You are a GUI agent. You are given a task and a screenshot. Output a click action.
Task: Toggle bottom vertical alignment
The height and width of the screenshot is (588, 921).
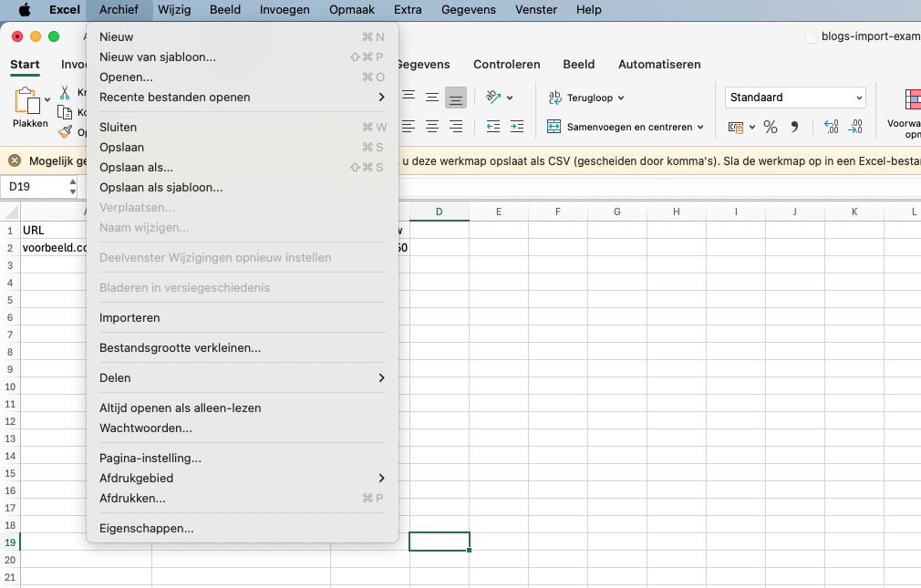point(456,98)
